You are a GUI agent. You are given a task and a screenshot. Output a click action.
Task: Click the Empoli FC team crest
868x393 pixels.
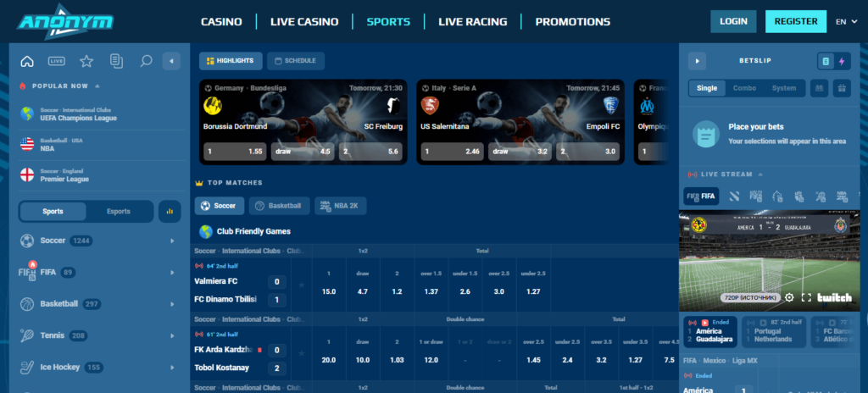610,105
